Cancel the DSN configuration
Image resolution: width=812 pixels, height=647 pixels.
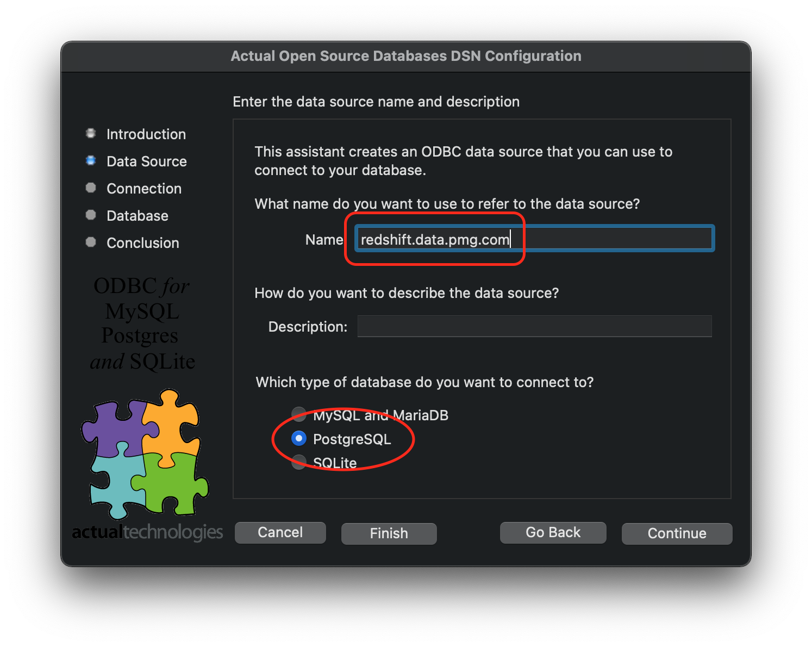tap(280, 532)
